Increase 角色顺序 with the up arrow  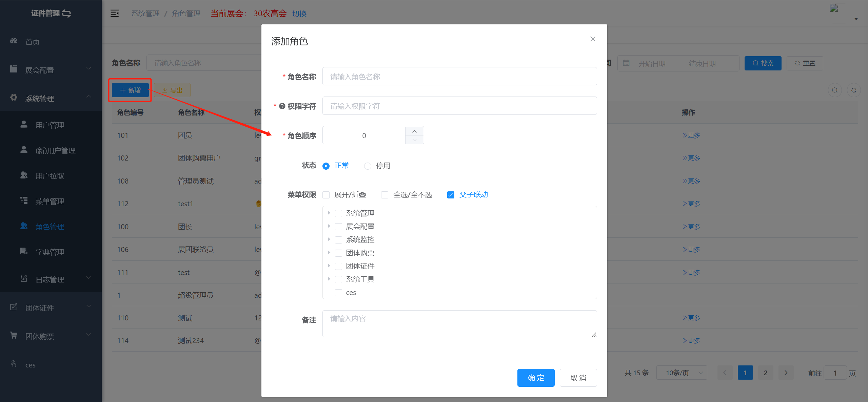pos(414,131)
